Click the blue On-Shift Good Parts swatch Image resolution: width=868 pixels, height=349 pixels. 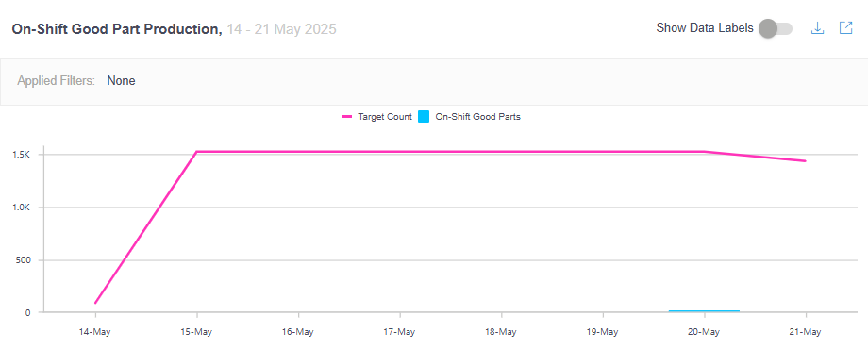424,117
